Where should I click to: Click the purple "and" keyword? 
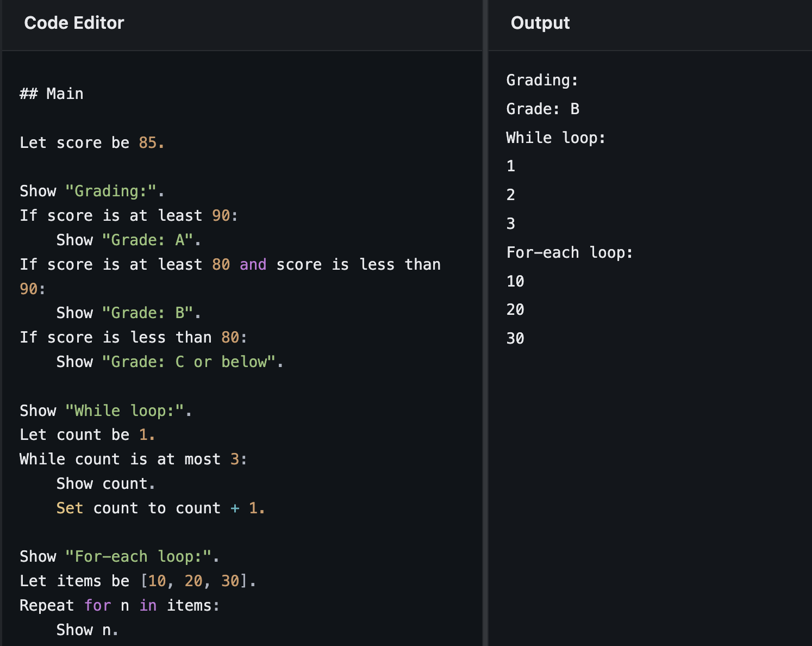(x=253, y=264)
